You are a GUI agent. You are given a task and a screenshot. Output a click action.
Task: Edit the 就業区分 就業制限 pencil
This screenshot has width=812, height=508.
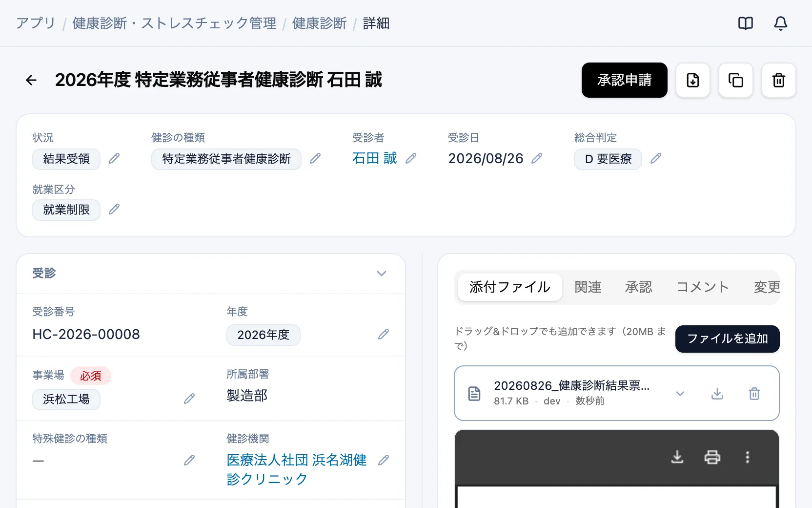tap(114, 209)
